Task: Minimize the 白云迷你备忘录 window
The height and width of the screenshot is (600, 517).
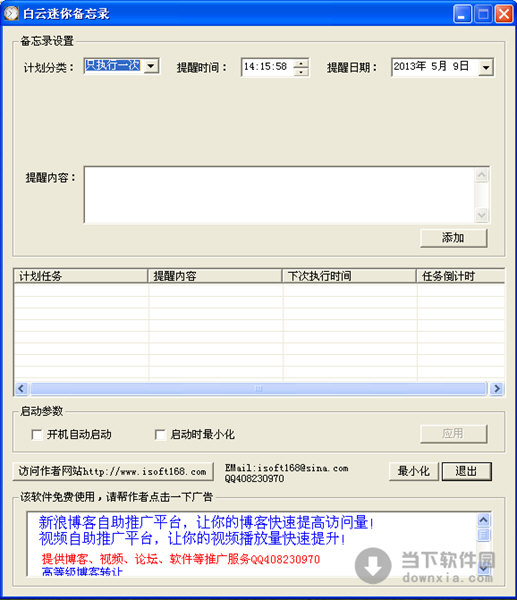Action: [462, 15]
